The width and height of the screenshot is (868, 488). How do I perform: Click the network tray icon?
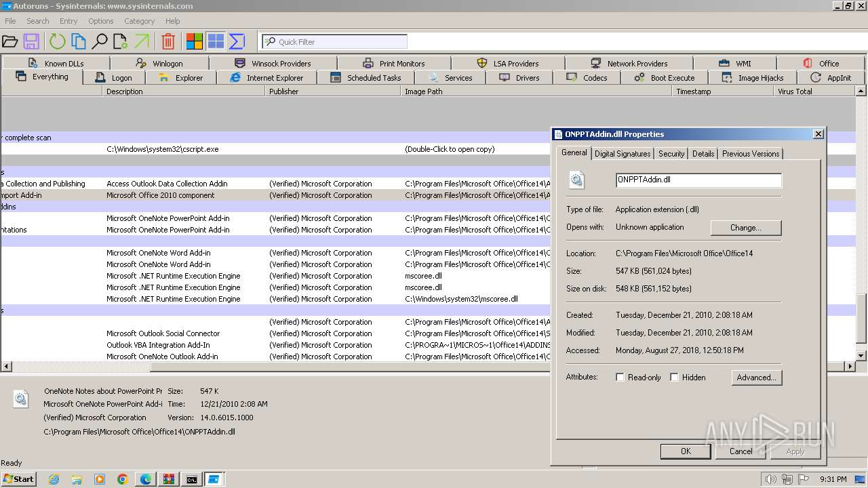point(787,479)
